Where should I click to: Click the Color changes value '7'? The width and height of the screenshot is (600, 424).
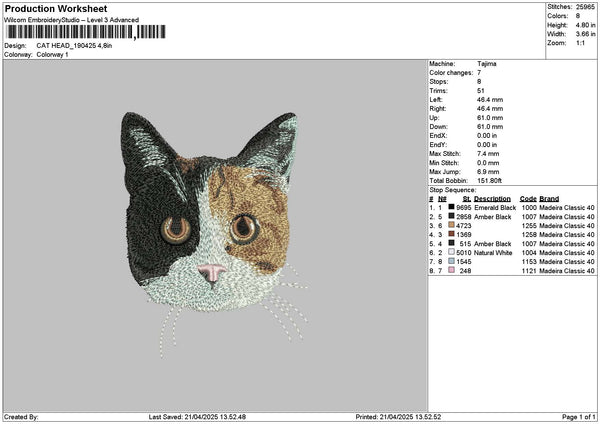tap(479, 73)
